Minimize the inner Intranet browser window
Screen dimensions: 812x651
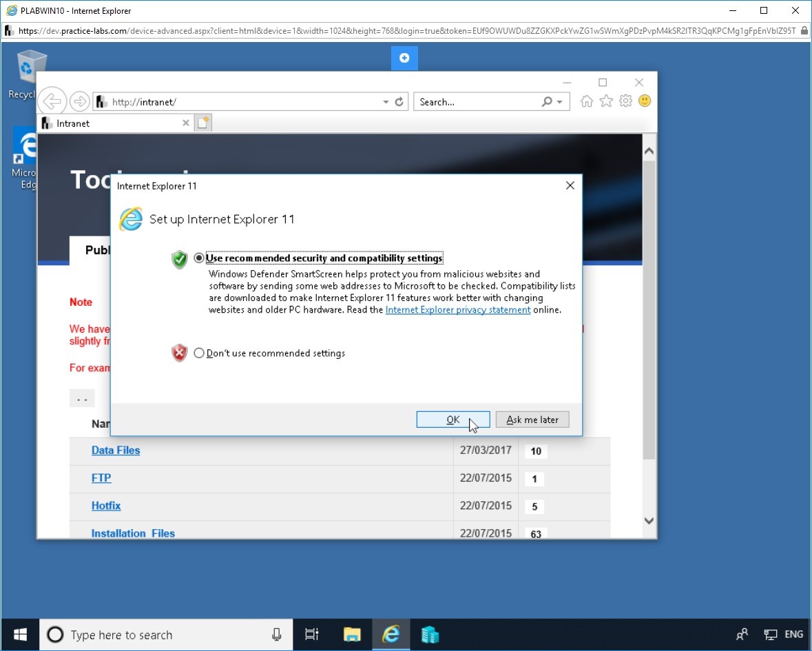pyautogui.click(x=567, y=83)
